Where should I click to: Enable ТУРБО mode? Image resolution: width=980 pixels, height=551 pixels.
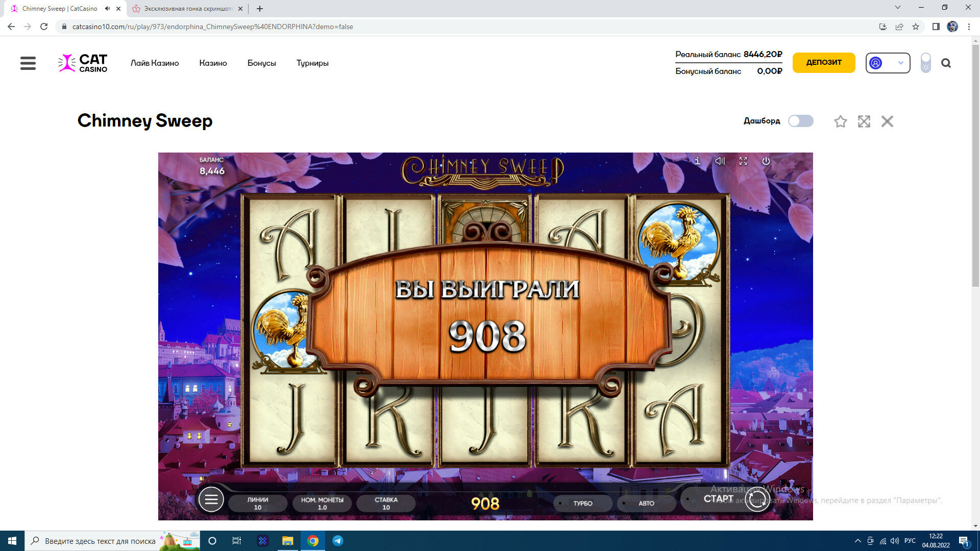582,503
